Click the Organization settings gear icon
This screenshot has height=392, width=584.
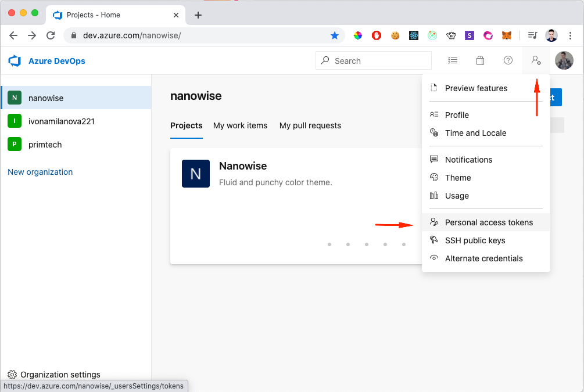pyautogui.click(x=12, y=374)
